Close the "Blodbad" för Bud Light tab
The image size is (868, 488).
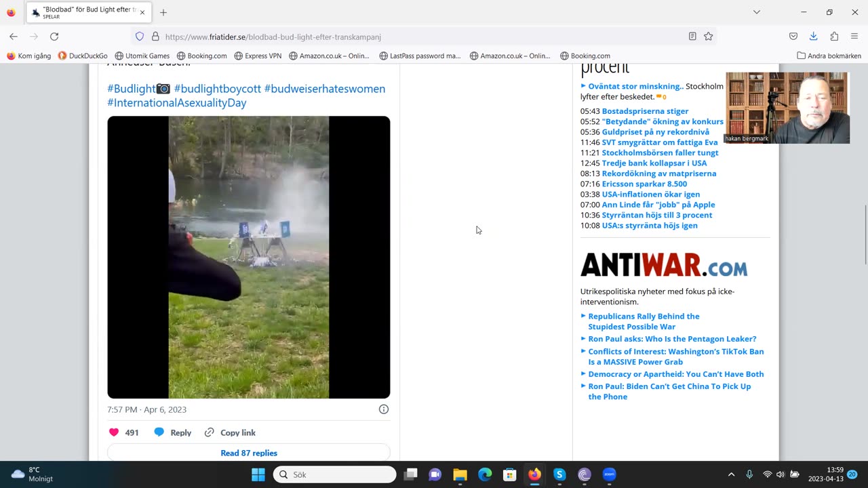[142, 12]
